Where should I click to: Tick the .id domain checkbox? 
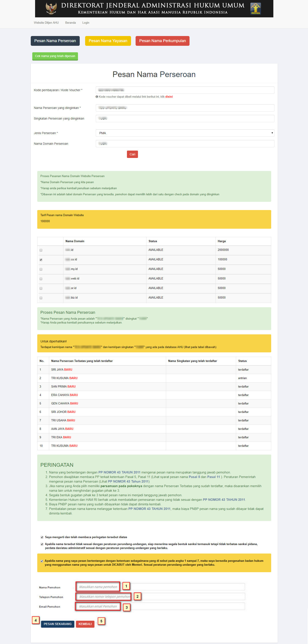41,250
